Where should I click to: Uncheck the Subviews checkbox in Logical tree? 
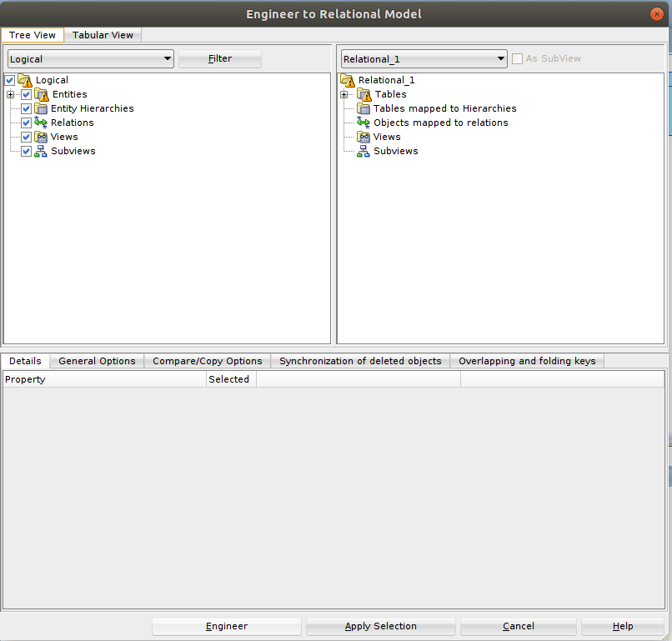pyautogui.click(x=26, y=151)
